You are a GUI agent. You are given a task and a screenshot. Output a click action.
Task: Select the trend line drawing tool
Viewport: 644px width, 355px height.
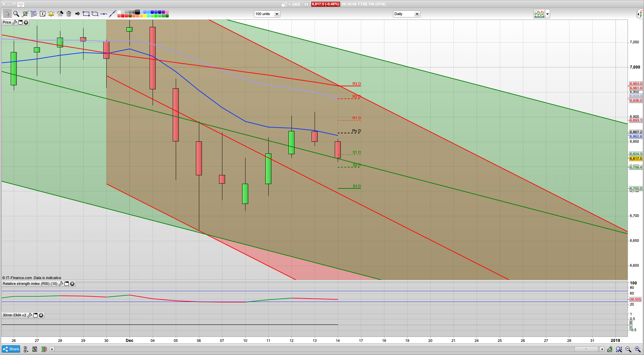tap(113, 14)
